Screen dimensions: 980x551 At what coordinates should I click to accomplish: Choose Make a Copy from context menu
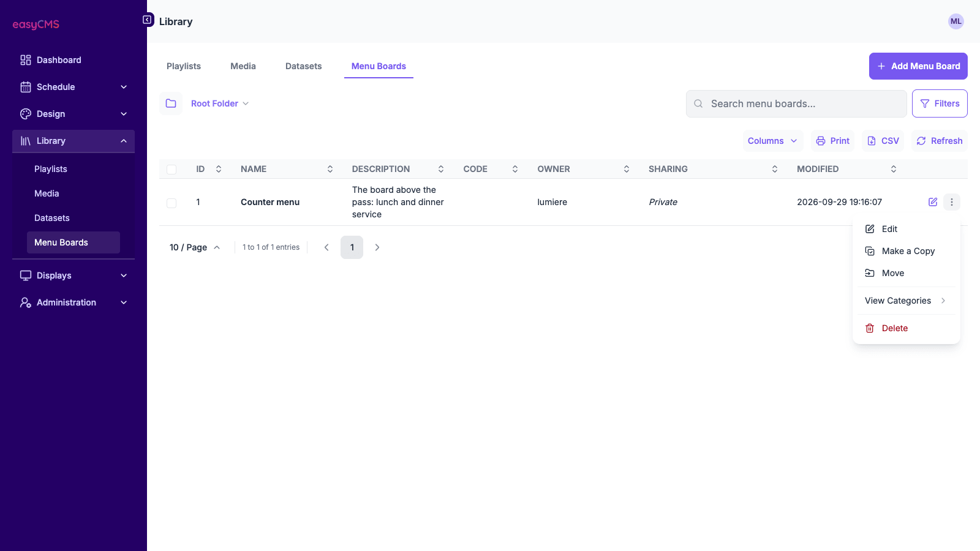[907, 251]
